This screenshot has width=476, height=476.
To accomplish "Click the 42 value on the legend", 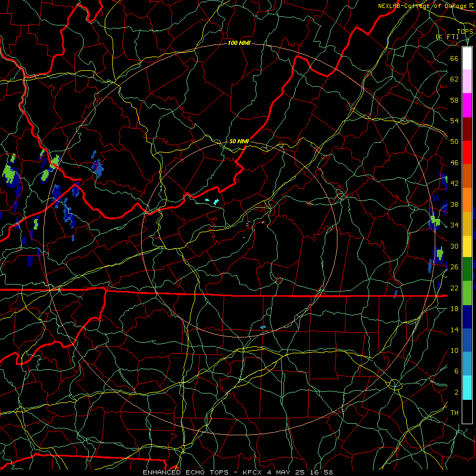I will pyautogui.click(x=454, y=183).
